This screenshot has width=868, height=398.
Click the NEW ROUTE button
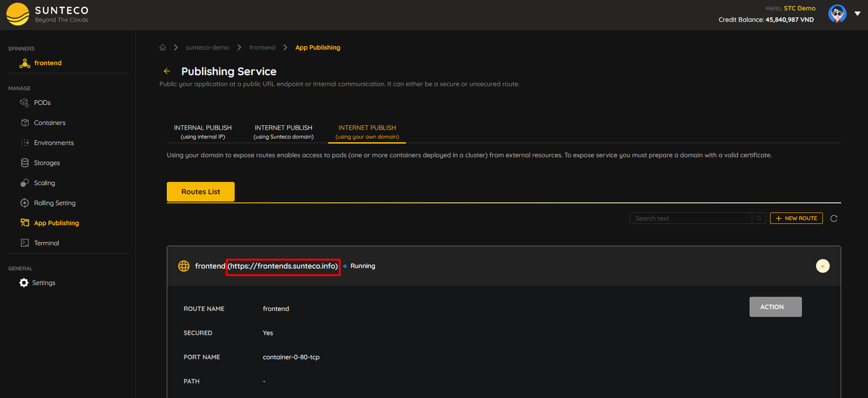(x=796, y=218)
